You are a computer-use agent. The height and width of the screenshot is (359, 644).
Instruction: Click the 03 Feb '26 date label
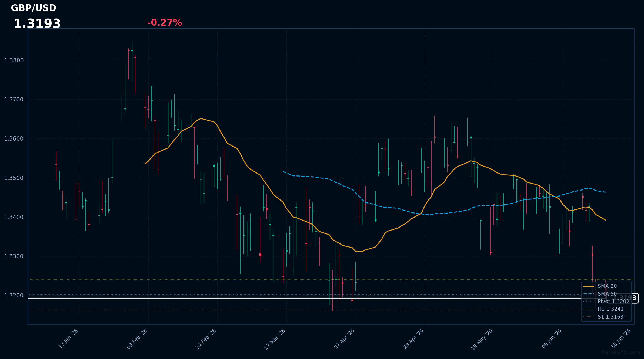point(137,339)
